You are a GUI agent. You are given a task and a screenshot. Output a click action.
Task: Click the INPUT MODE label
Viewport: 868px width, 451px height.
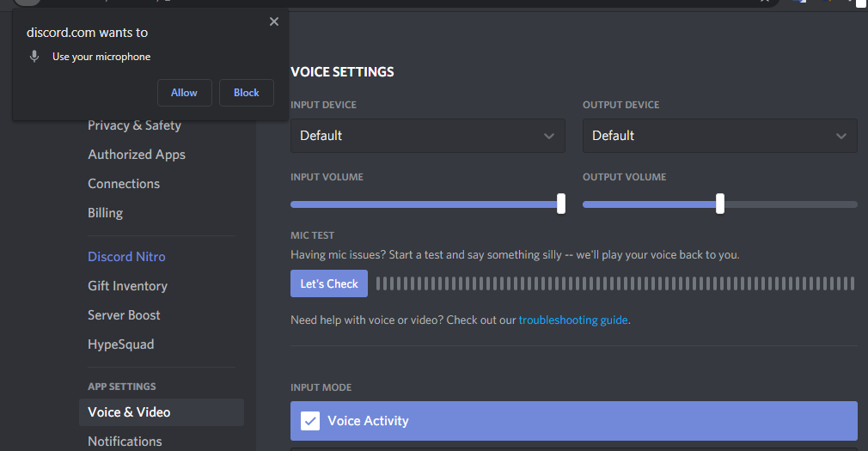[x=321, y=388]
